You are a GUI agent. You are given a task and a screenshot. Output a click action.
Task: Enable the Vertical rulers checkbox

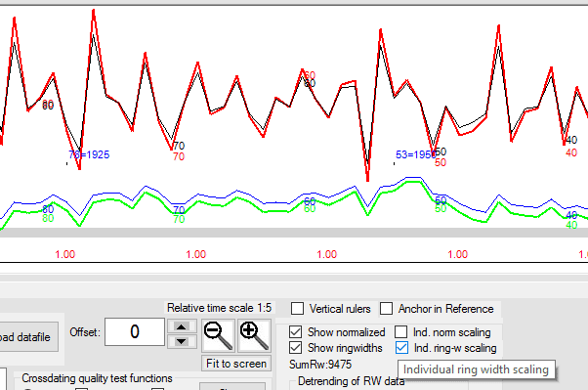point(297,309)
